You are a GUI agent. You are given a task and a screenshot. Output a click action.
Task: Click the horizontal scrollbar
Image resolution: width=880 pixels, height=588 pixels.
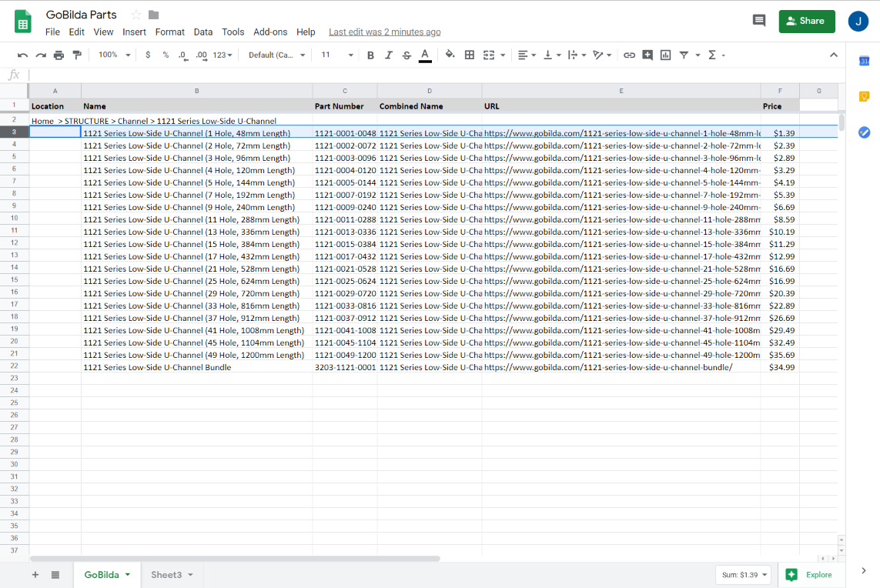pyautogui.click(x=235, y=558)
